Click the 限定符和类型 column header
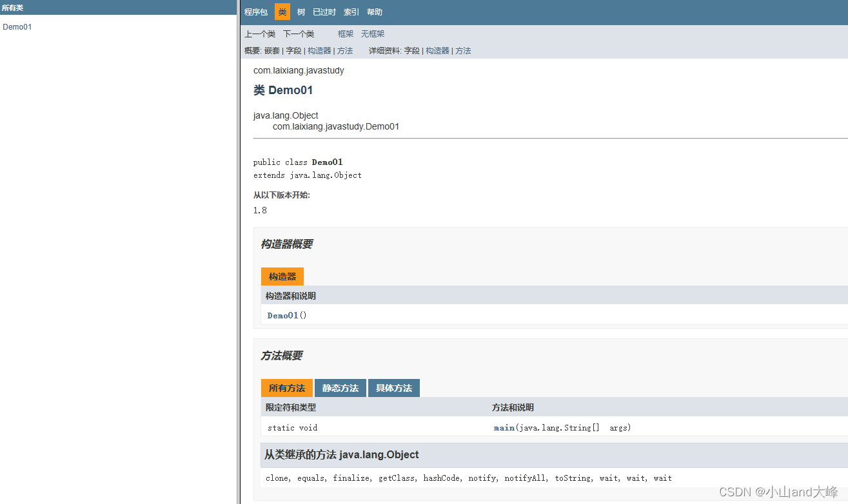Image resolution: width=848 pixels, height=504 pixels. point(291,407)
